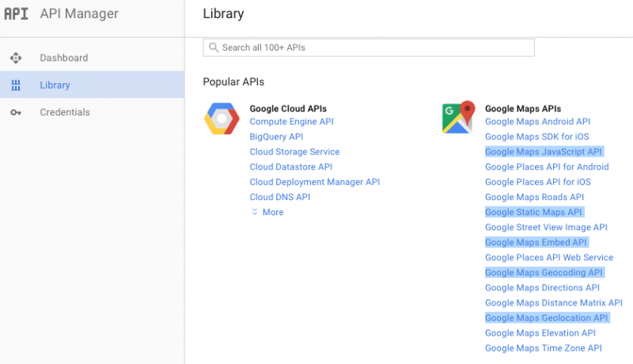Open Google Maps Elevation API link

tap(540, 333)
